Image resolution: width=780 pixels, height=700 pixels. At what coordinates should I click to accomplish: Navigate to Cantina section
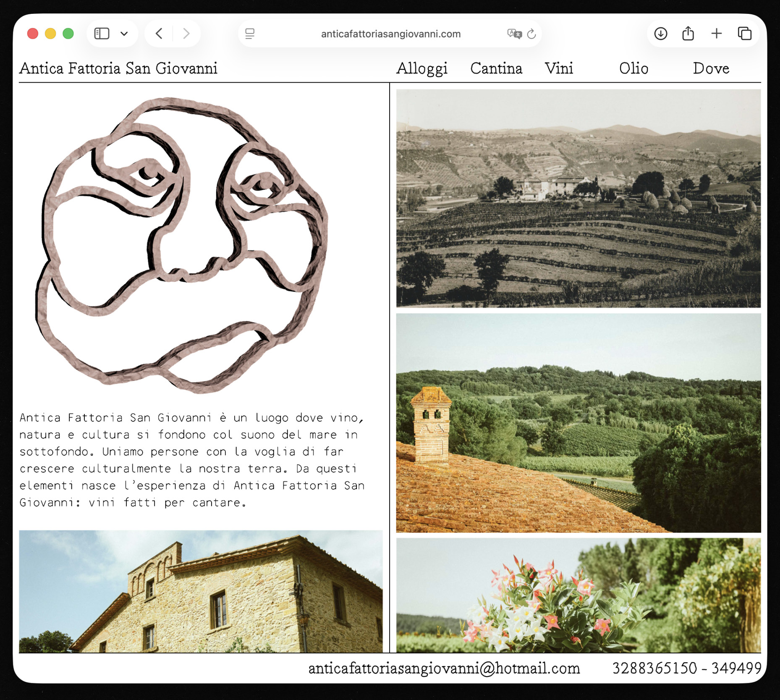[496, 68]
